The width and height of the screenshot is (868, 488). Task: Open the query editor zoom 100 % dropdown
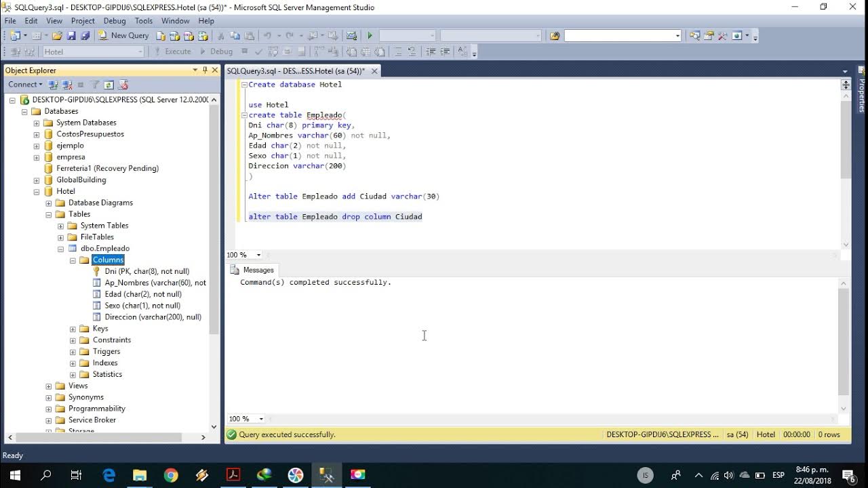[258, 255]
